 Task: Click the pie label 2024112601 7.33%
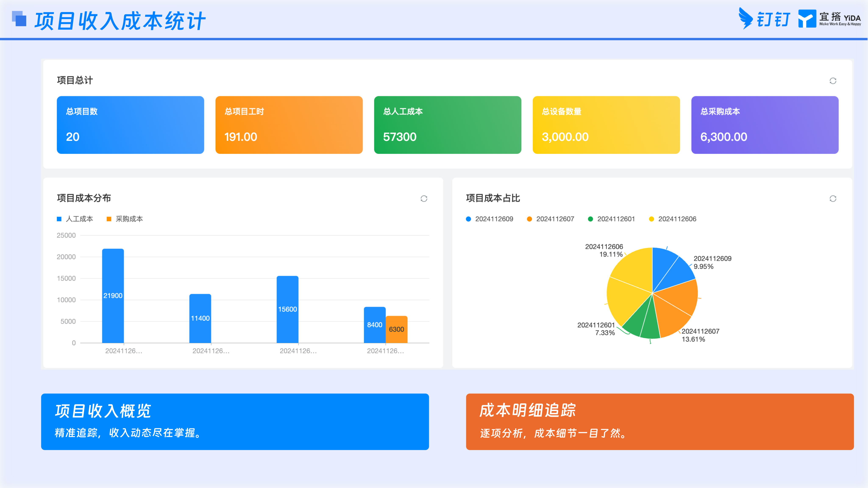coord(596,329)
